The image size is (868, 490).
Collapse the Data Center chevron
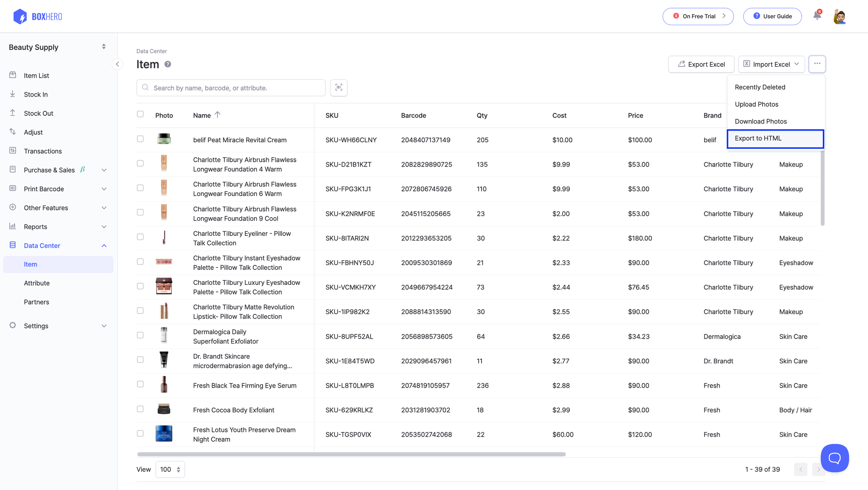104,245
